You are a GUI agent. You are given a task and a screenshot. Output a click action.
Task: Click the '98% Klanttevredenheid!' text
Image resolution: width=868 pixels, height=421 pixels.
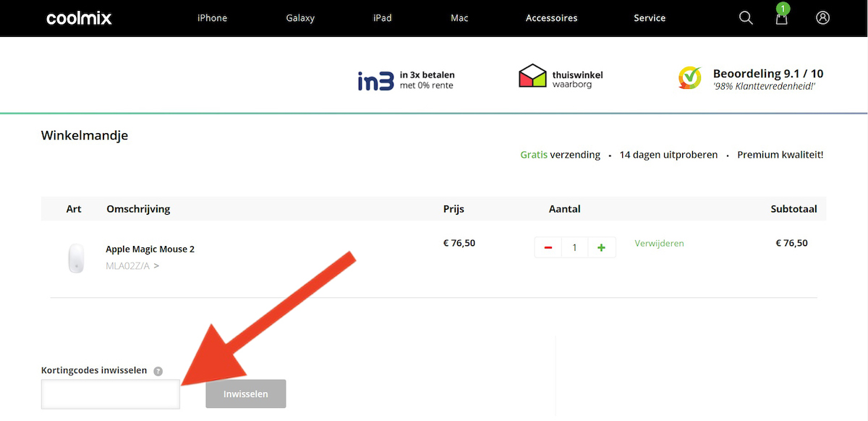765,86
